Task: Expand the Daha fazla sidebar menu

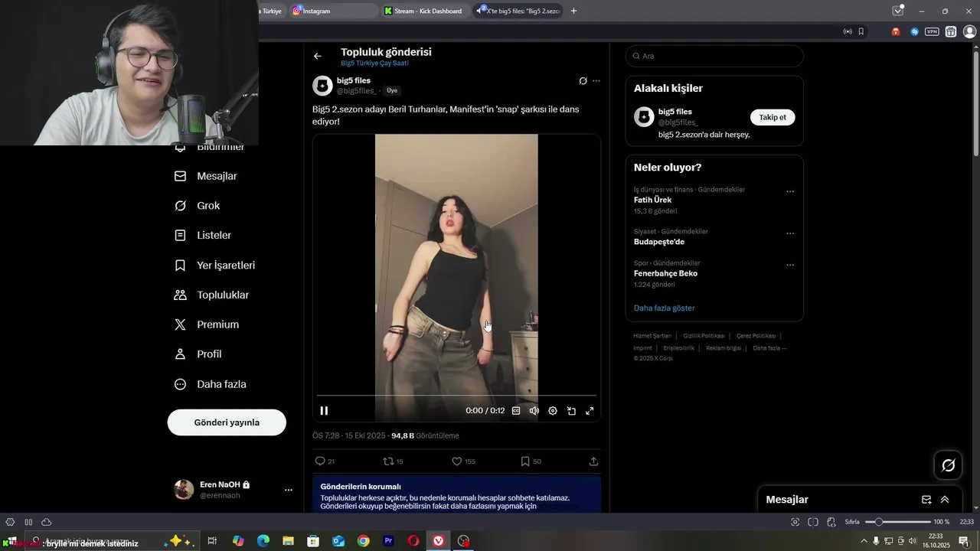Action: pyautogui.click(x=211, y=384)
